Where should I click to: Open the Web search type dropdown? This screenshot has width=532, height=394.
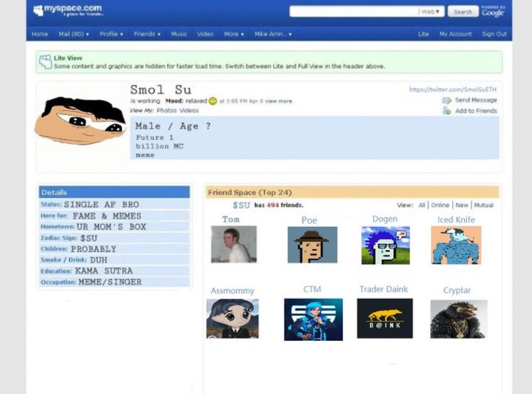(430, 12)
